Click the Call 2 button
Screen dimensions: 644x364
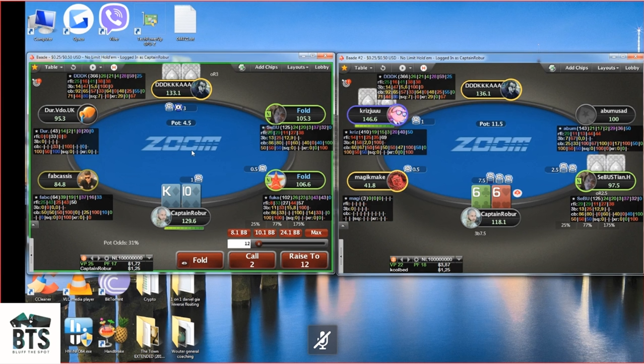click(252, 260)
